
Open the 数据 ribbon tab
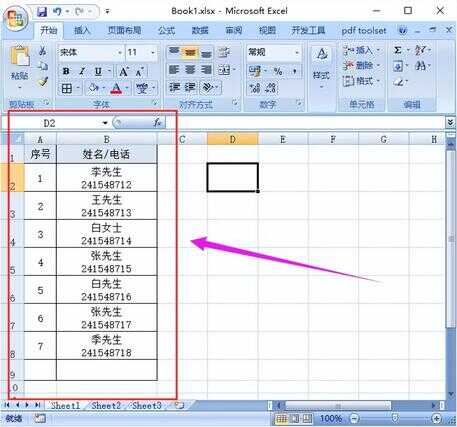[x=200, y=31]
